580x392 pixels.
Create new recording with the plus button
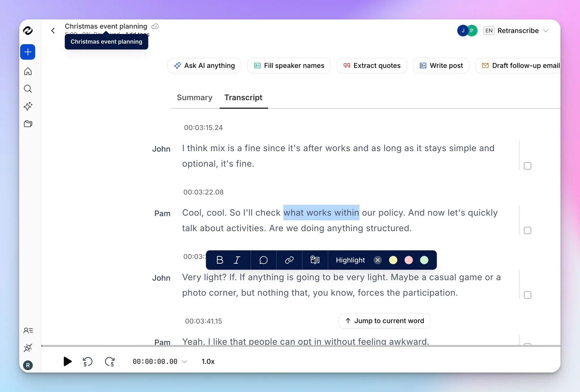(27, 52)
